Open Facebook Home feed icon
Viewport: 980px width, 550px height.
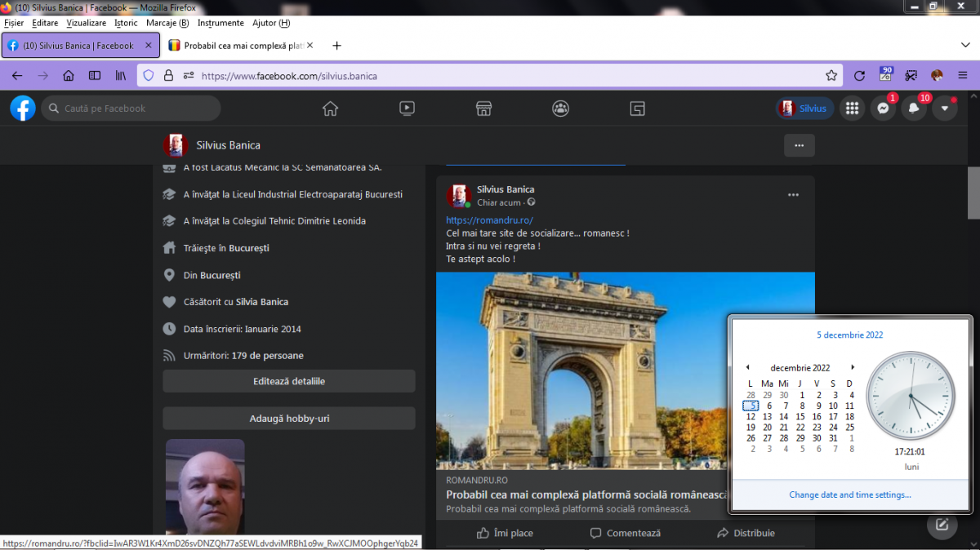330,109
